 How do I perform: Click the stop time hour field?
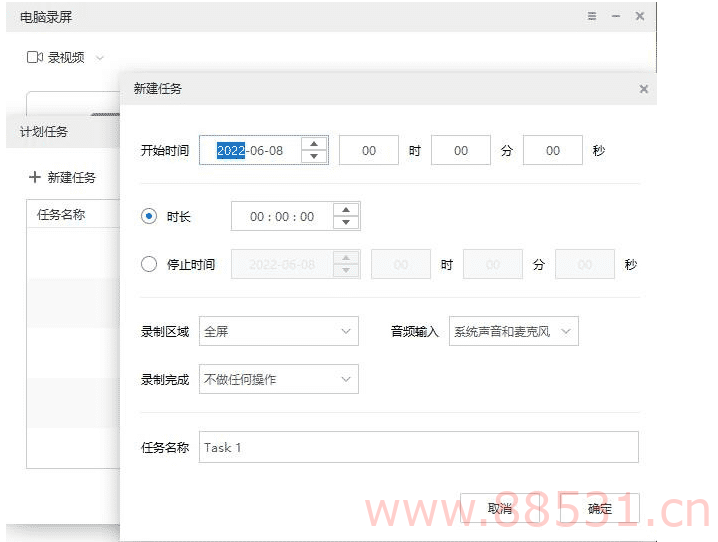401,264
